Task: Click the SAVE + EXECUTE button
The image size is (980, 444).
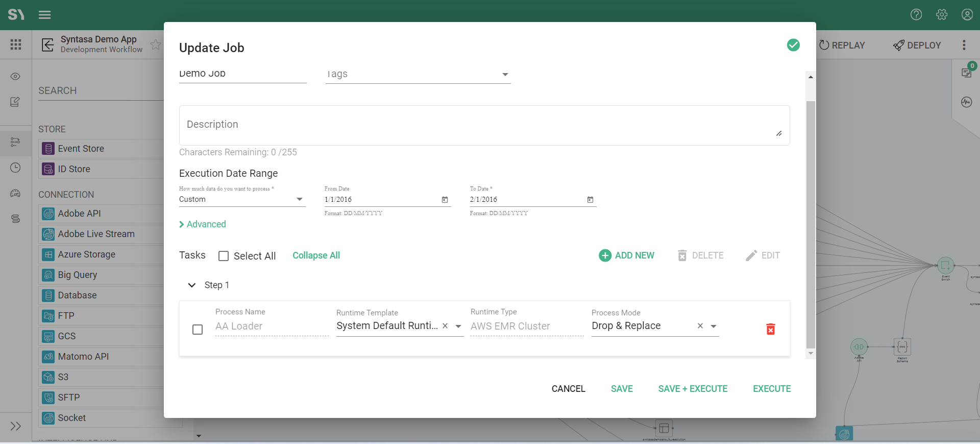Action: 693,389
